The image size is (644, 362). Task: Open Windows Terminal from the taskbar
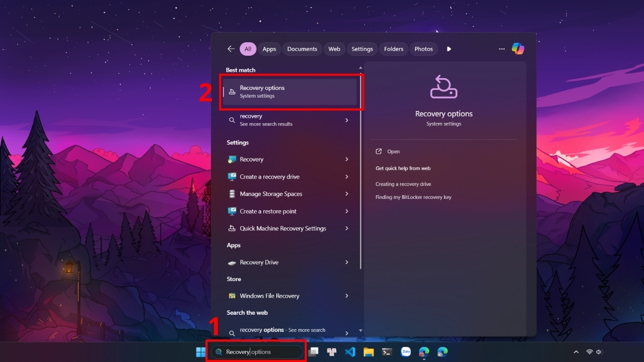(x=387, y=352)
